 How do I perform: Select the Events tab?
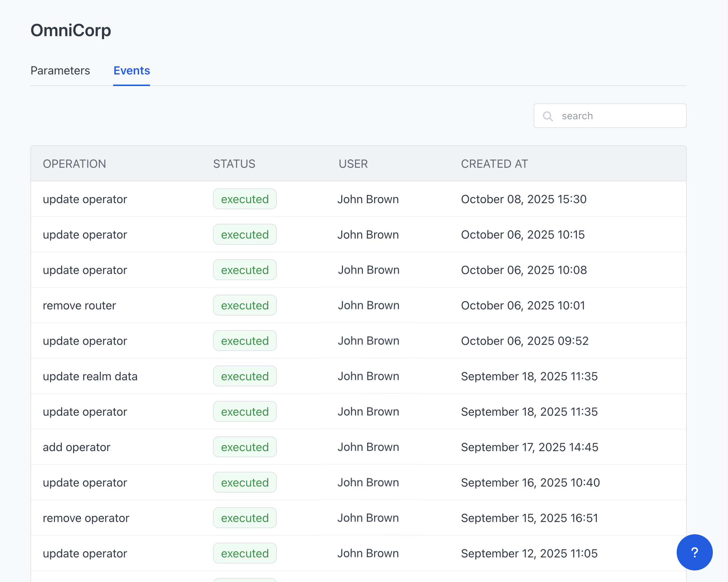(x=132, y=70)
